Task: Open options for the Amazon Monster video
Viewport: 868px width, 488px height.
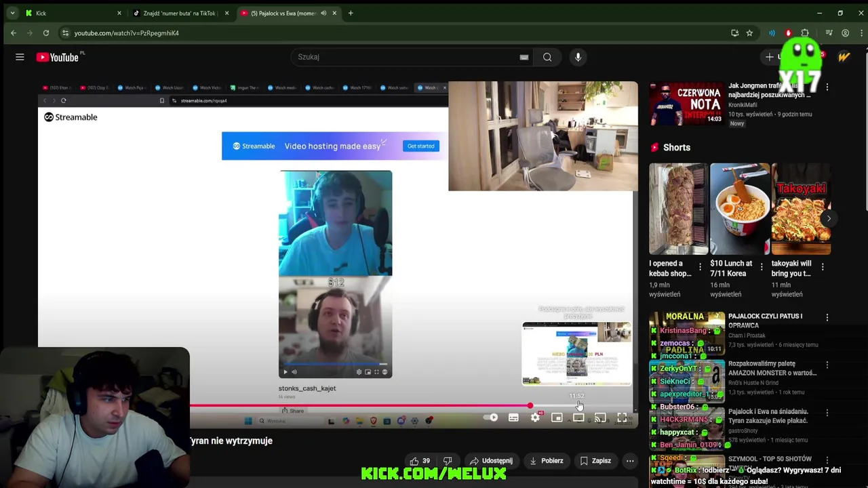Action: pyautogui.click(x=827, y=365)
